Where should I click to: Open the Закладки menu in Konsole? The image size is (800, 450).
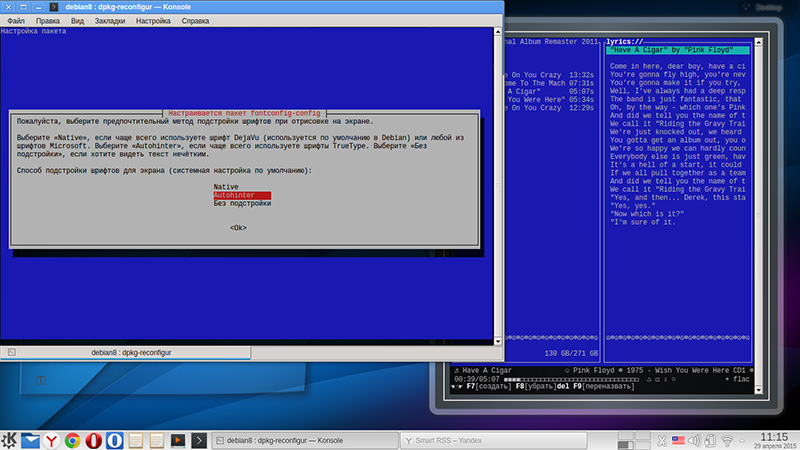click(x=110, y=21)
